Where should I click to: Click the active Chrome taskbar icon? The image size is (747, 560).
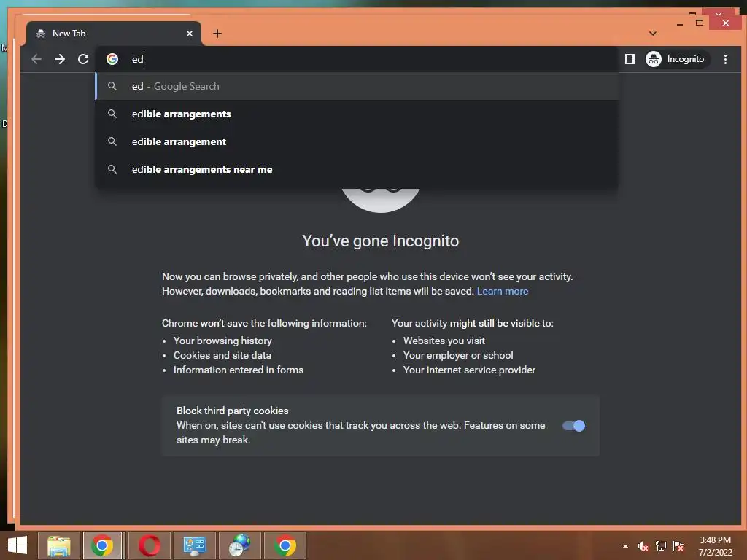[x=104, y=545]
